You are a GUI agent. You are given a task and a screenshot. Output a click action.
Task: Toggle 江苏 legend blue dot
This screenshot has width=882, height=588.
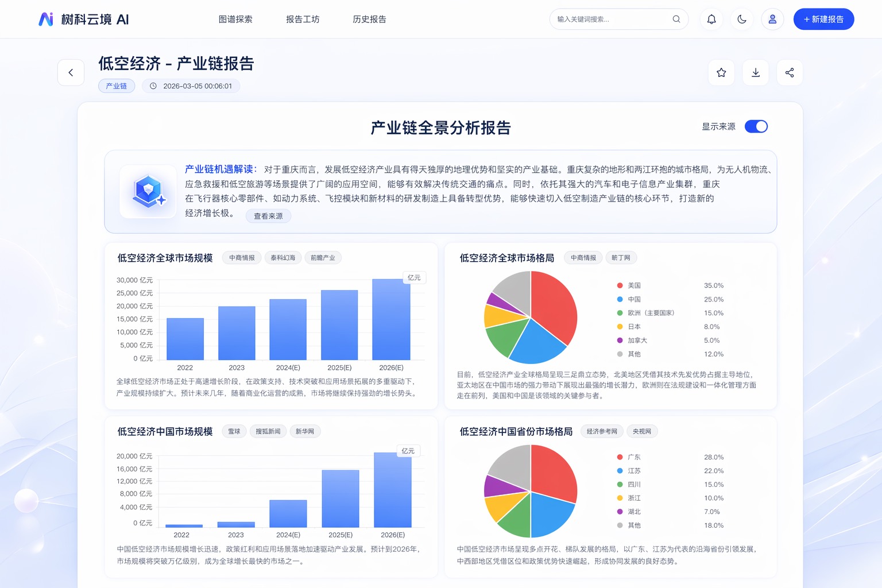(620, 471)
